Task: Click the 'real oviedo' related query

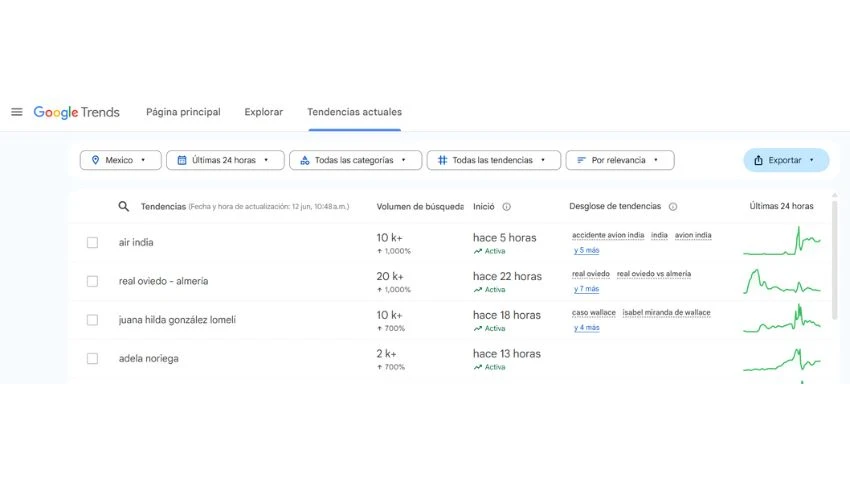Action: click(x=591, y=274)
